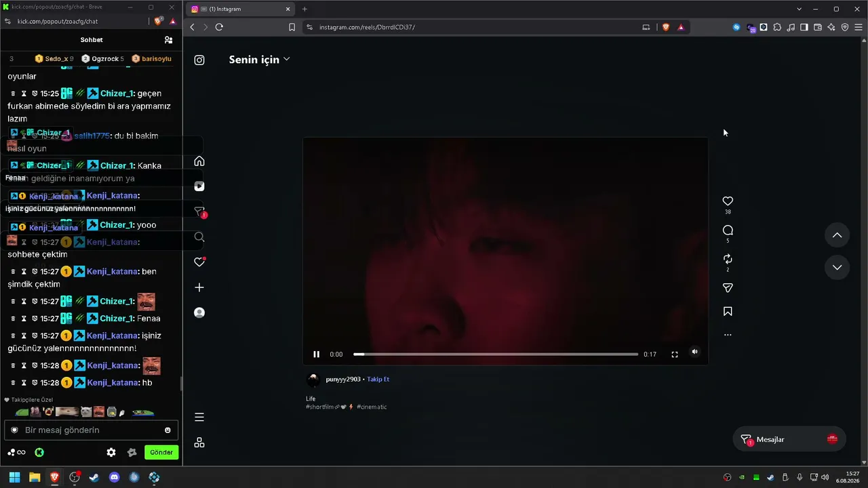Open the Instagram hamburger more menu

(199, 417)
